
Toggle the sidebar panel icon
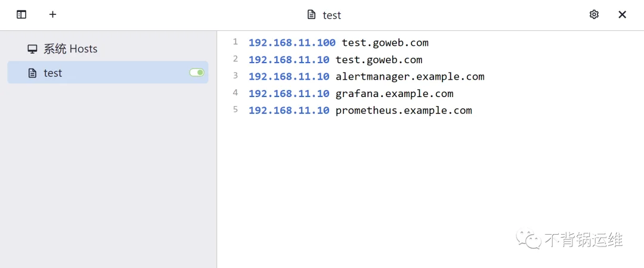21,14
